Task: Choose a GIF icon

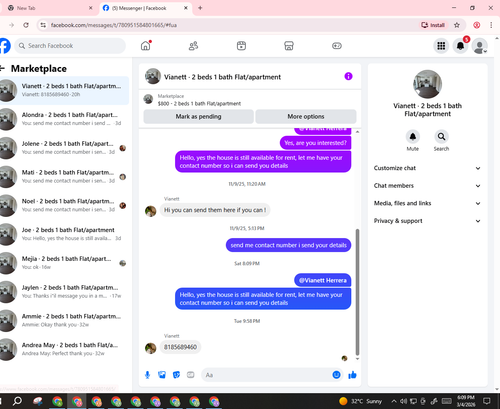Action: (x=191, y=375)
